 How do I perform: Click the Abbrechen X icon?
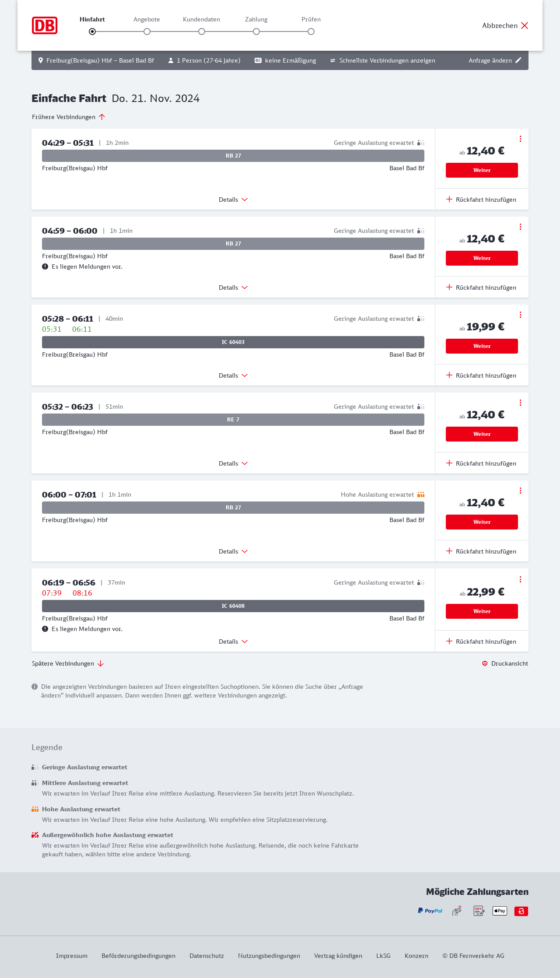(x=525, y=25)
